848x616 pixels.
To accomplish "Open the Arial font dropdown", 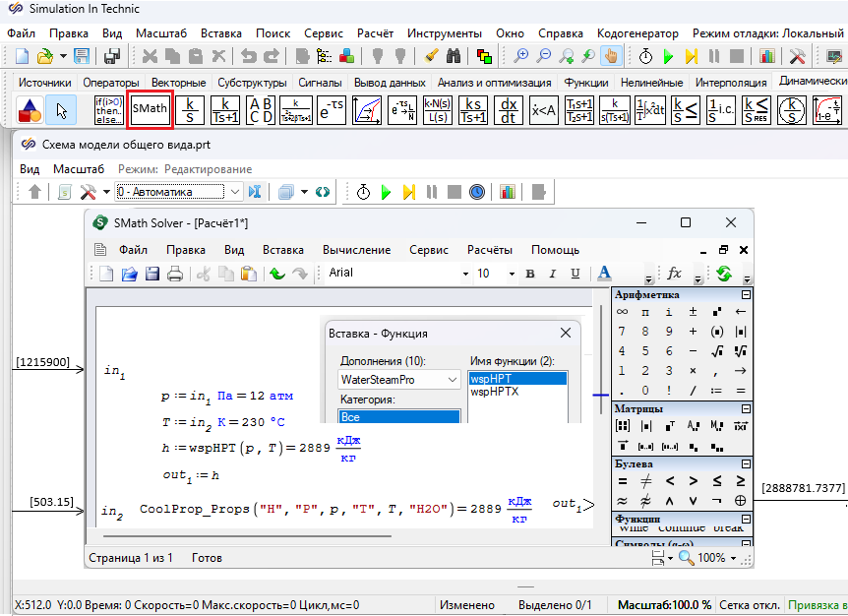I will coord(465,274).
